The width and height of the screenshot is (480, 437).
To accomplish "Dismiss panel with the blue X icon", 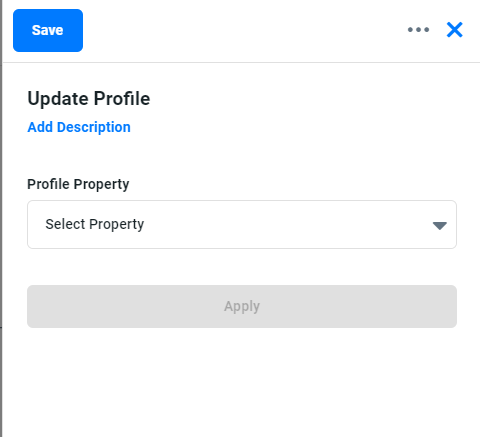I will (455, 30).
